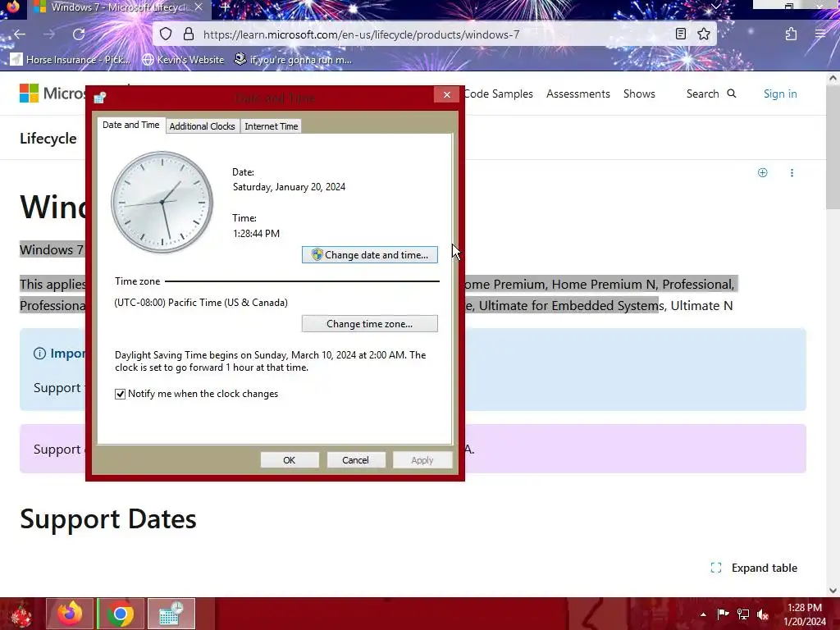Open Shows in page navigation
Image resolution: width=840 pixels, height=630 pixels.
(639, 94)
